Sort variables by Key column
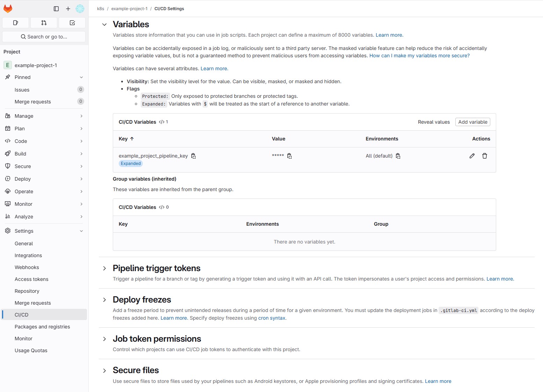 click(126, 139)
